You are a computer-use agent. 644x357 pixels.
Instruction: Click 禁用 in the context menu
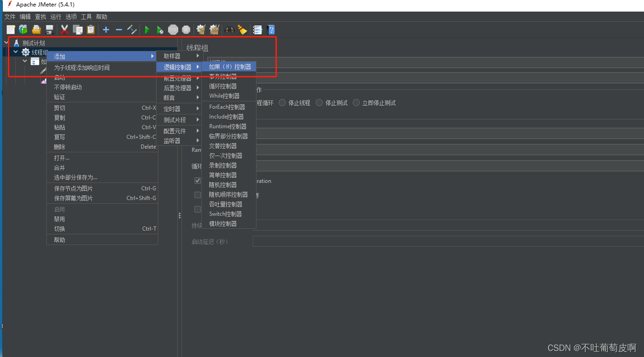pos(102,219)
